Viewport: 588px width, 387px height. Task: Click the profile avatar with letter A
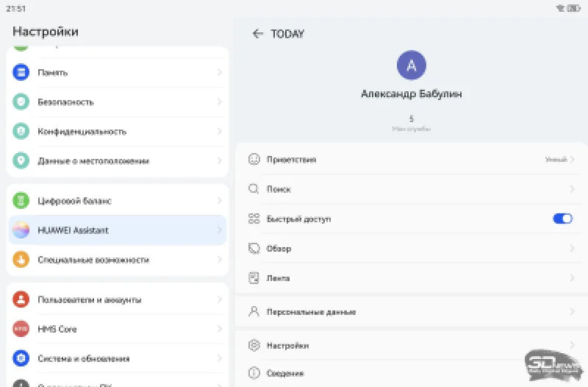pyautogui.click(x=412, y=65)
